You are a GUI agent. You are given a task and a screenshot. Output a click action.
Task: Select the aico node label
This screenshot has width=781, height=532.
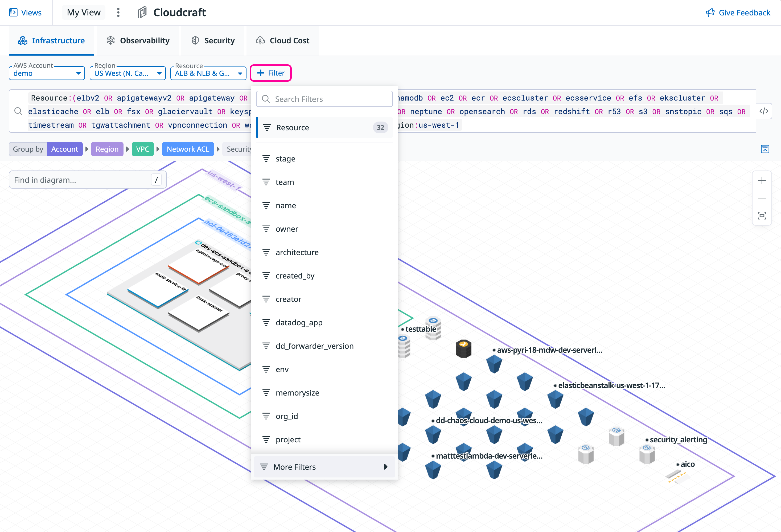[x=688, y=464]
